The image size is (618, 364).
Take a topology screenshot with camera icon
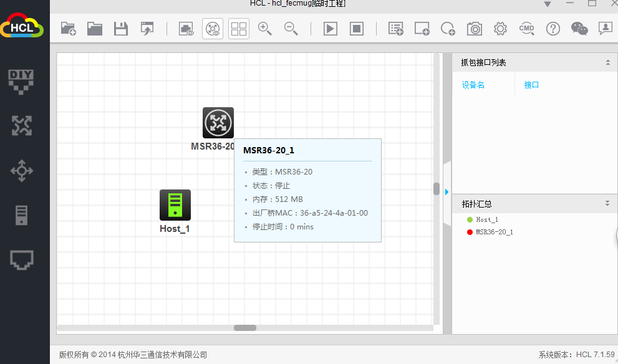474,29
